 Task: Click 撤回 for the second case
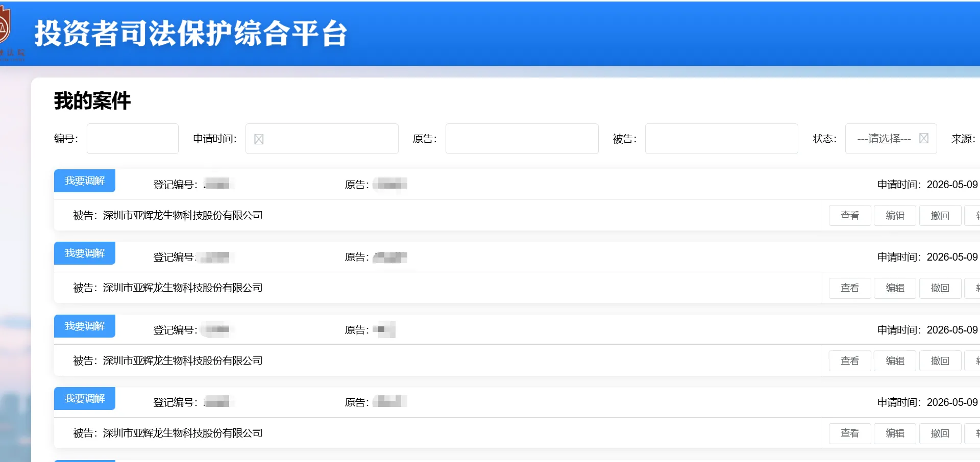(x=940, y=288)
